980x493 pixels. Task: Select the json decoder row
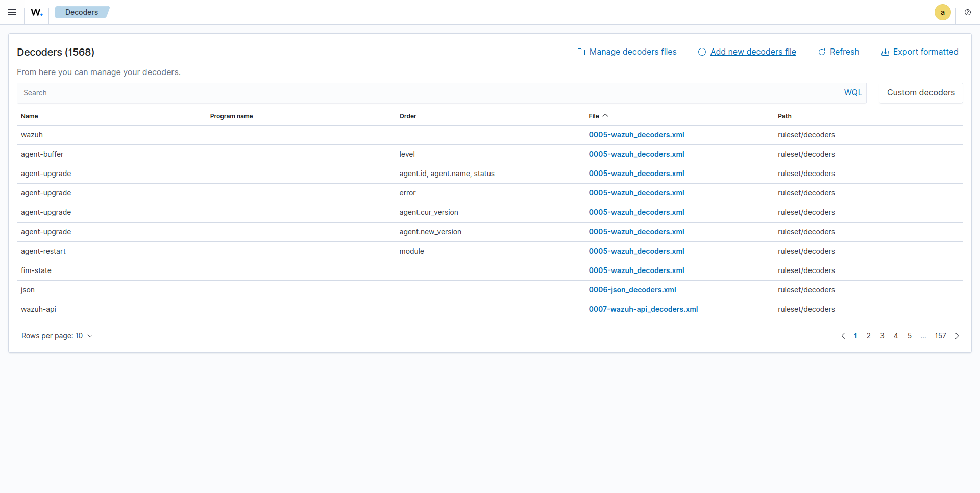pos(490,290)
